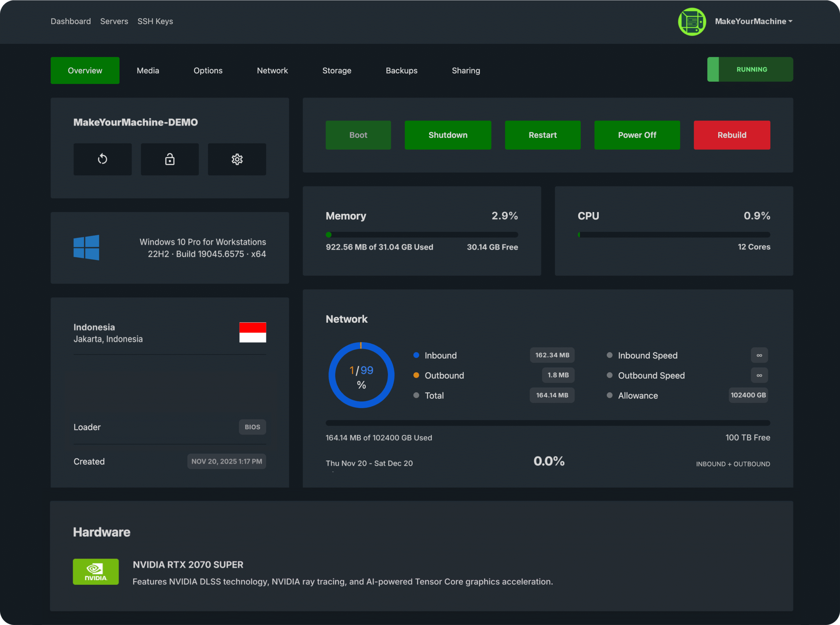Click the Memory usage progress bar
Image resolution: width=840 pixels, height=625 pixels.
(422, 235)
